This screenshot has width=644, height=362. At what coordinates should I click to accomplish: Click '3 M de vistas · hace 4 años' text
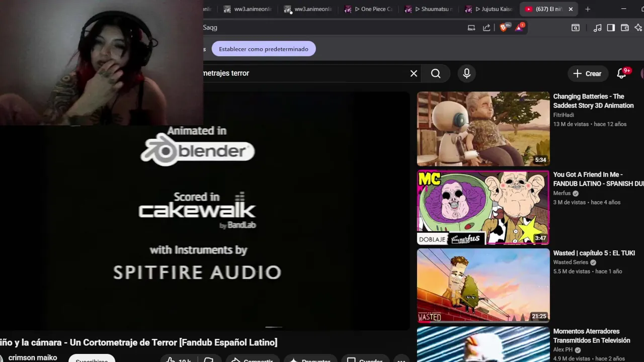587,202
